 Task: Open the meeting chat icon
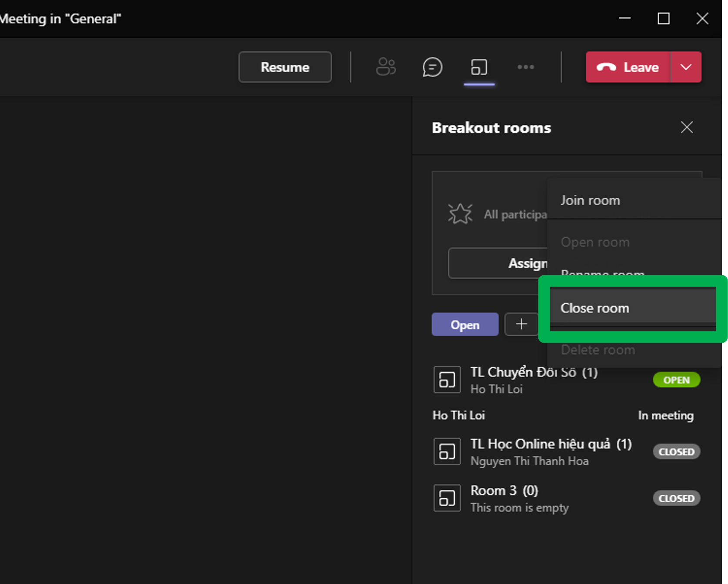pos(432,67)
